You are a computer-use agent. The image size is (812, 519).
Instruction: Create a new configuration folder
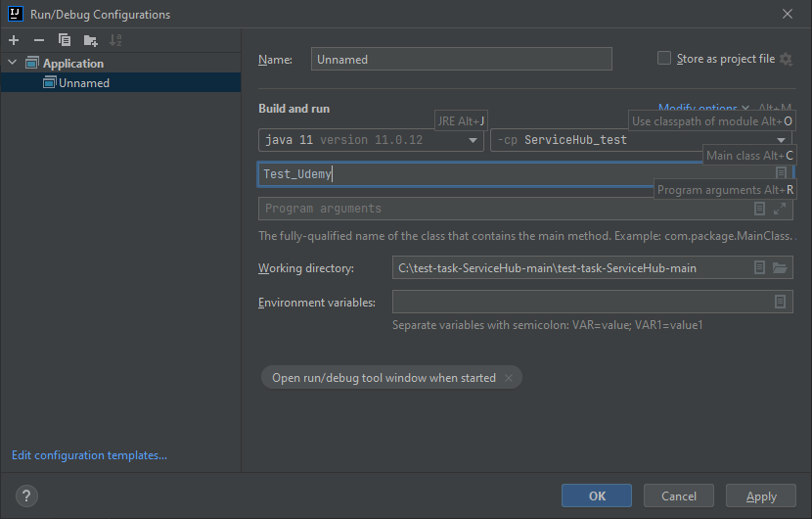pos(90,40)
